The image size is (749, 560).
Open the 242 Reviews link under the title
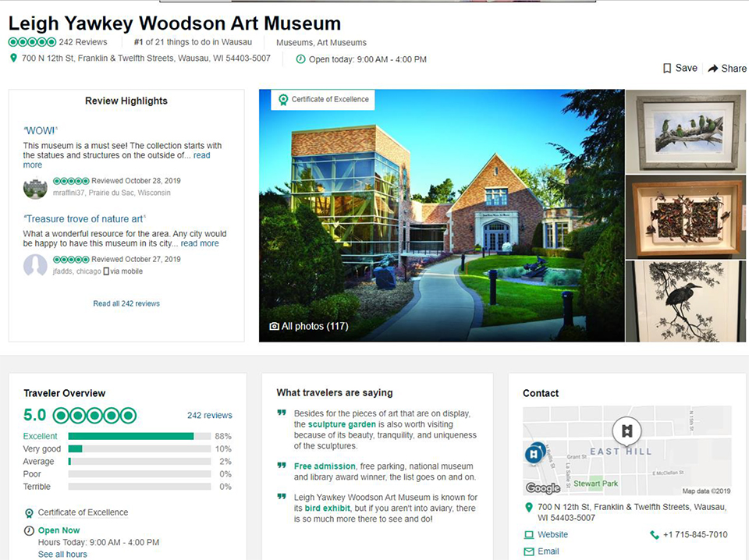[x=83, y=42]
